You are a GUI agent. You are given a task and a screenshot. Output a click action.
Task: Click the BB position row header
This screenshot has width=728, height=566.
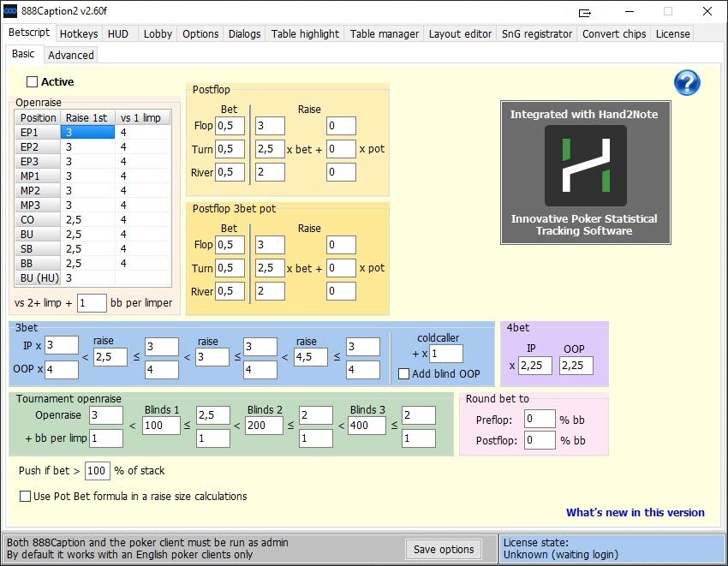coord(38,263)
